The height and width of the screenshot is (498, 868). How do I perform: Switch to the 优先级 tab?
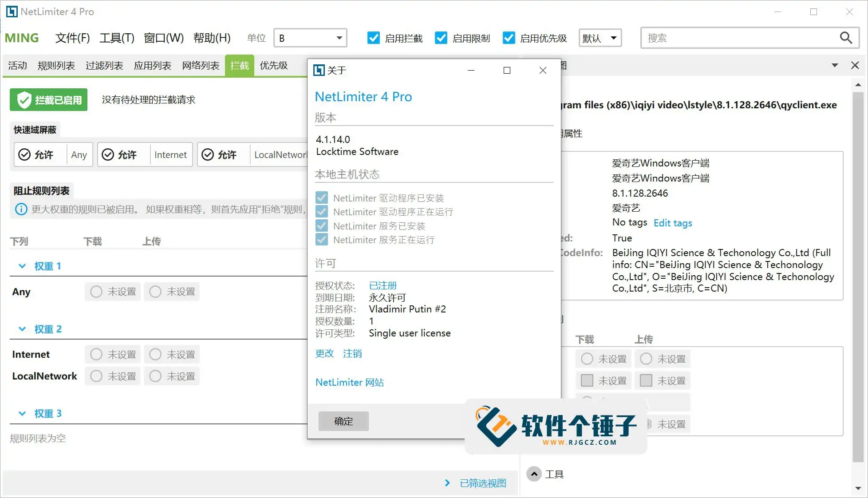pos(274,66)
